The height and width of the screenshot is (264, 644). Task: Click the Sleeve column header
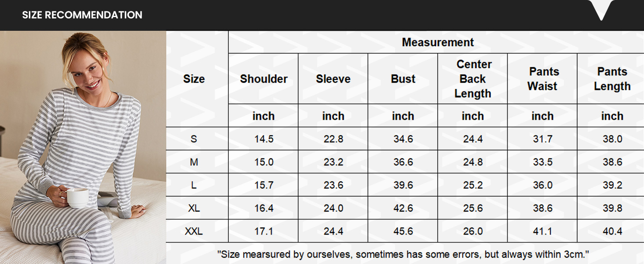(x=333, y=79)
